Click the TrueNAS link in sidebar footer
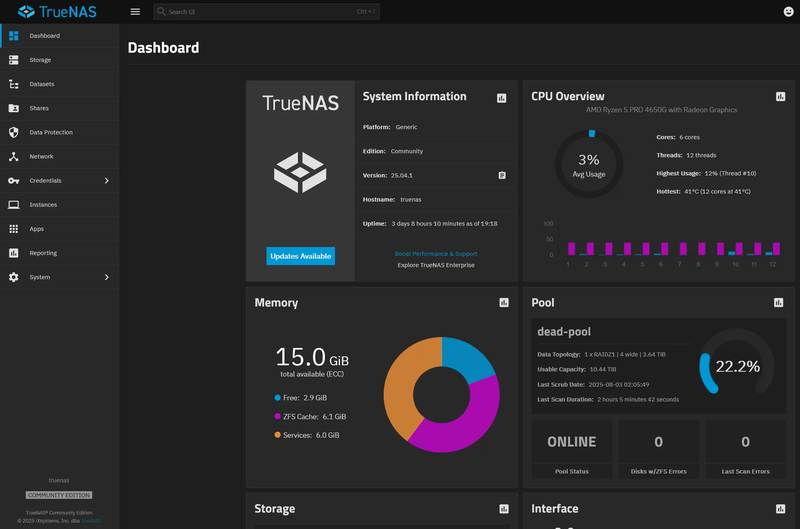The width and height of the screenshot is (800, 529). point(91,521)
